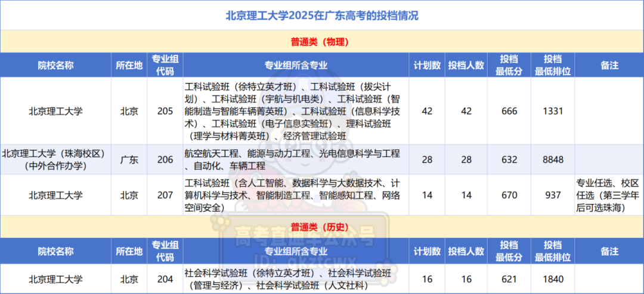
Task: Select lowest rank 1840
Action: pyautogui.click(x=552, y=279)
